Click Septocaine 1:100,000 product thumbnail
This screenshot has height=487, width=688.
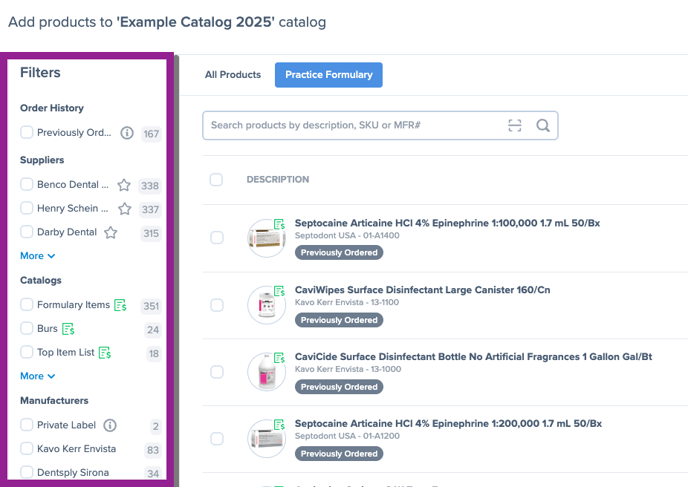[266, 238]
